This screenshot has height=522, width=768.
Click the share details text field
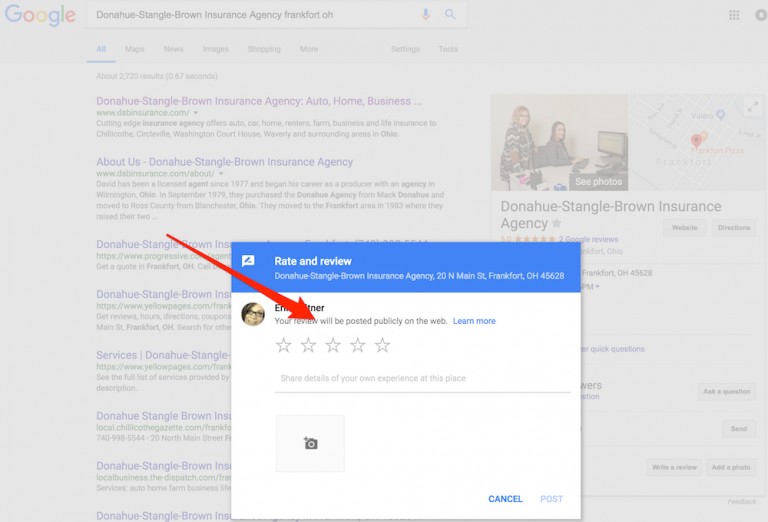tap(422, 379)
